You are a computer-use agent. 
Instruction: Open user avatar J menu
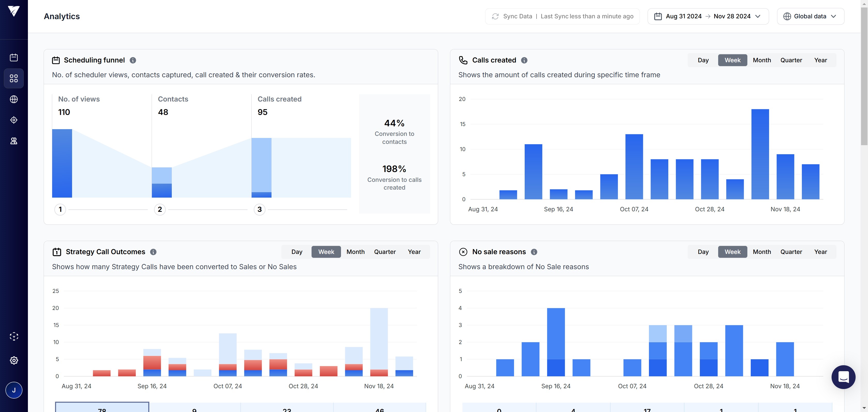(14, 390)
